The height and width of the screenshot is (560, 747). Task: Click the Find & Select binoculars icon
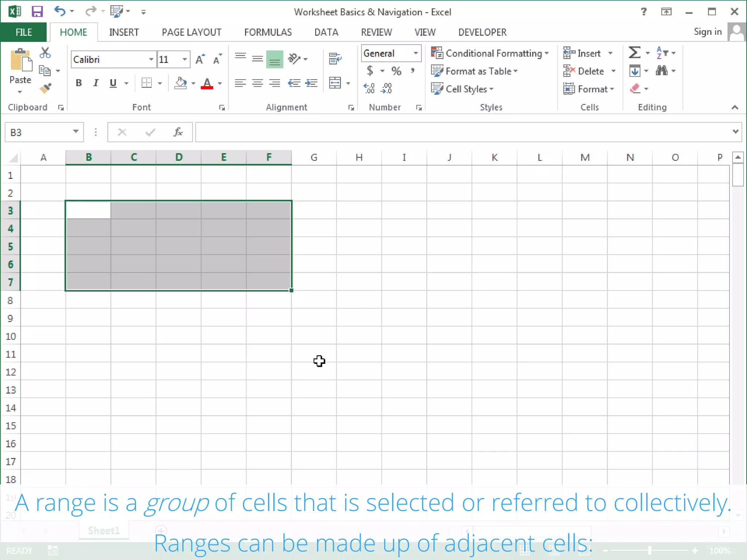pos(662,70)
